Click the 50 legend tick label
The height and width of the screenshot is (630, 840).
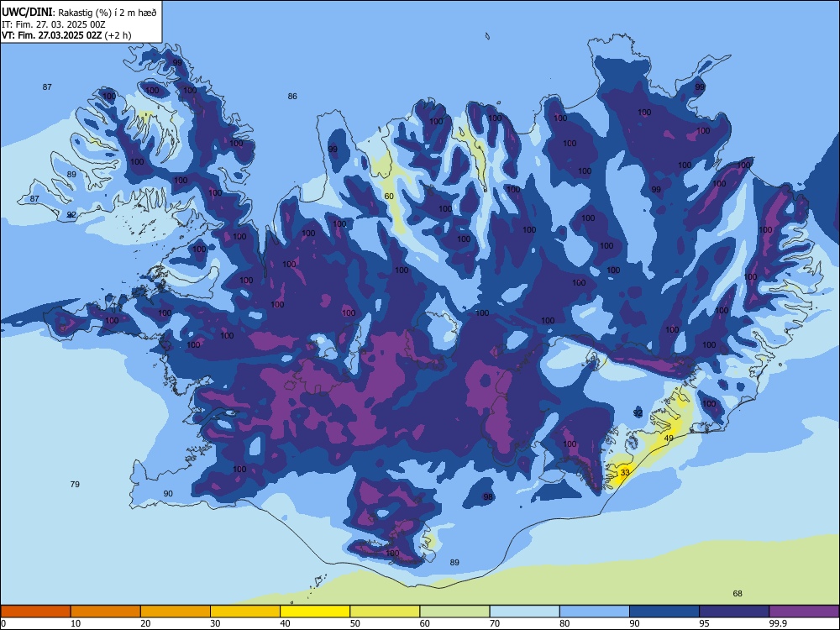point(355,623)
